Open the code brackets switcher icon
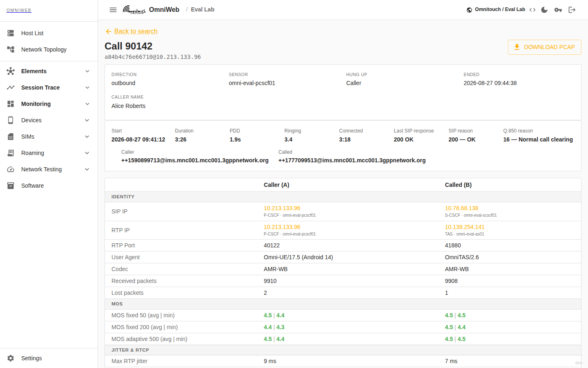The width and height of the screenshot is (588, 368). tap(532, 10)
